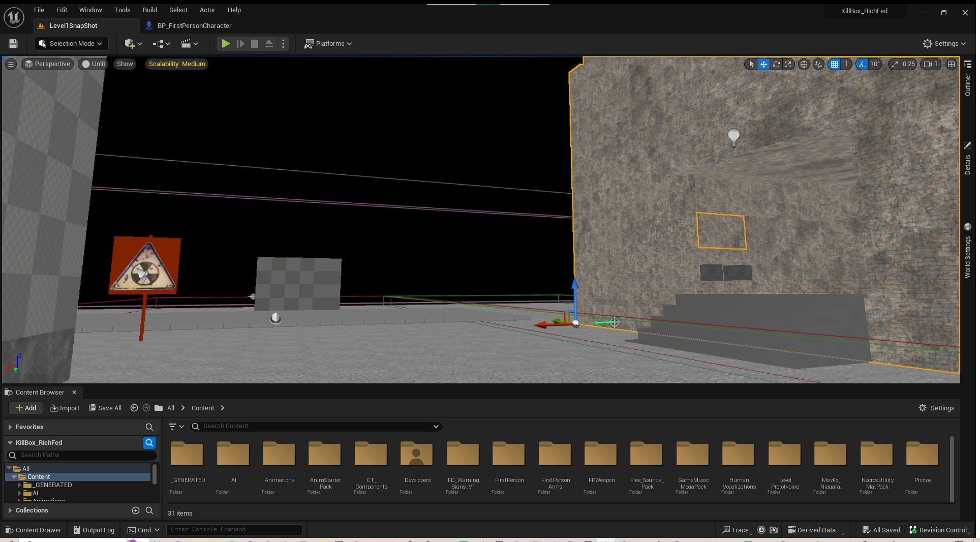Open the quick Add content dropdown
This screenshot has width=980, height=542.
pyautogui.click(x=133, y=44)
